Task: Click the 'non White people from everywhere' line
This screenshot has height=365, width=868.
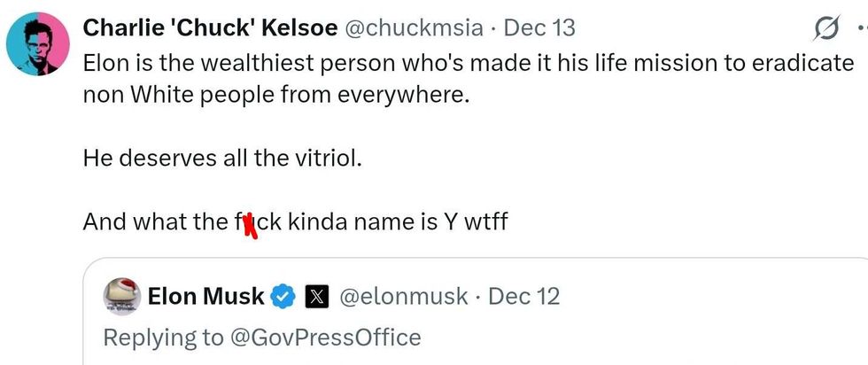Action: point(275,95)
